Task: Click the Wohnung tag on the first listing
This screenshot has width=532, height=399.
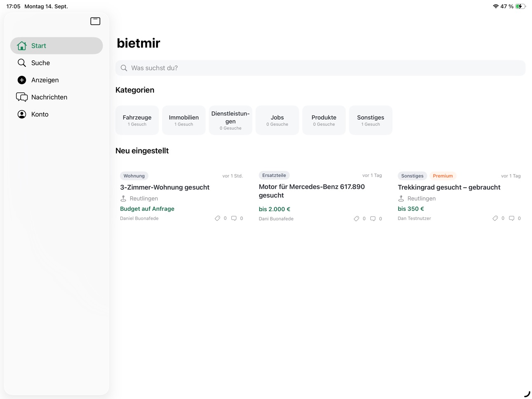Action: coord(134,176)
